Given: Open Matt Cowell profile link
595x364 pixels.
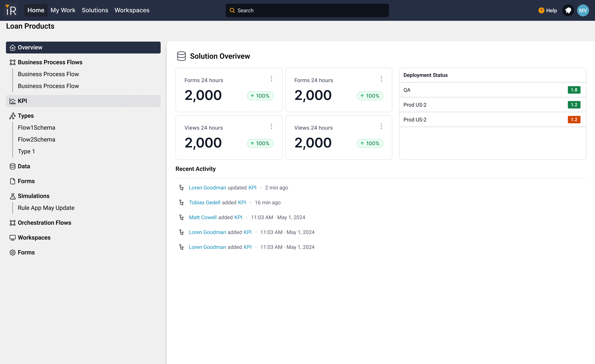Looking at the screenshot, I should (x=203, y=217).
